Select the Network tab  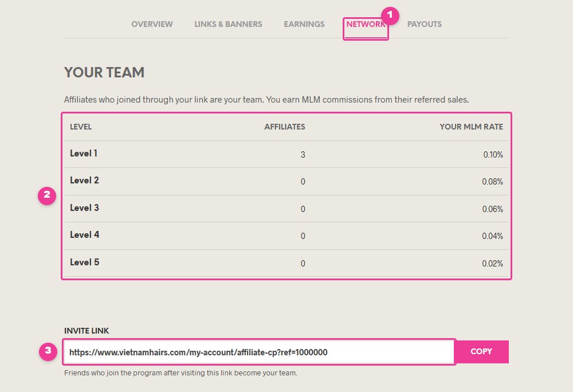(x=366, y=24)
